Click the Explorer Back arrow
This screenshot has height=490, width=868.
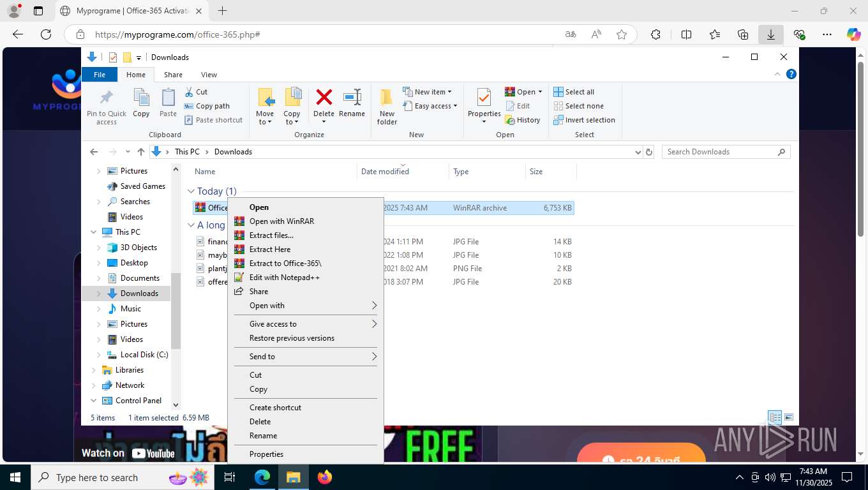94,152
